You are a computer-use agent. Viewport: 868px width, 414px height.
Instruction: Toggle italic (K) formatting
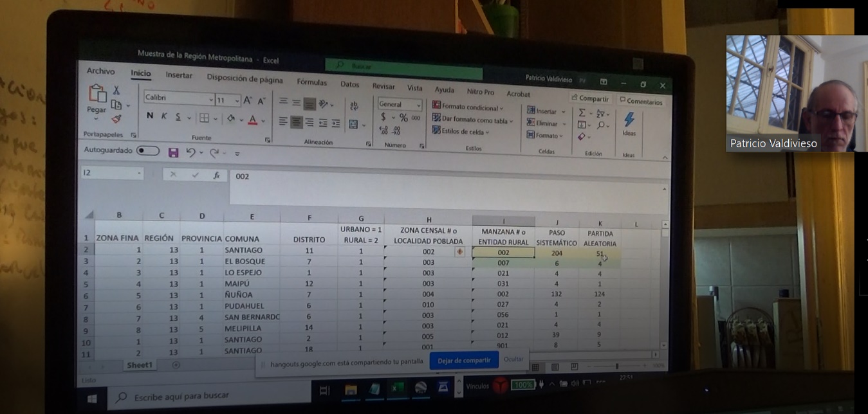164,117
